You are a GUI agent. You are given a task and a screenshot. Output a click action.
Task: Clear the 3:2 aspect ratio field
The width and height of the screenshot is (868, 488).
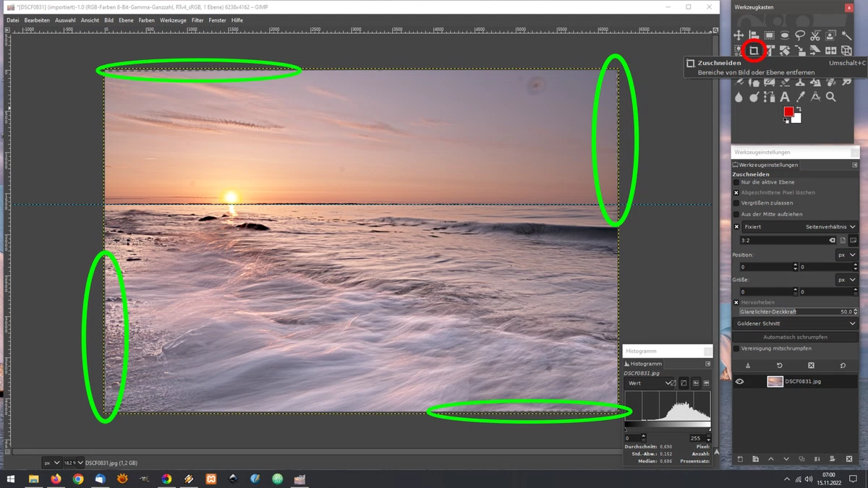pyautogui.click(x=832, y=240)
